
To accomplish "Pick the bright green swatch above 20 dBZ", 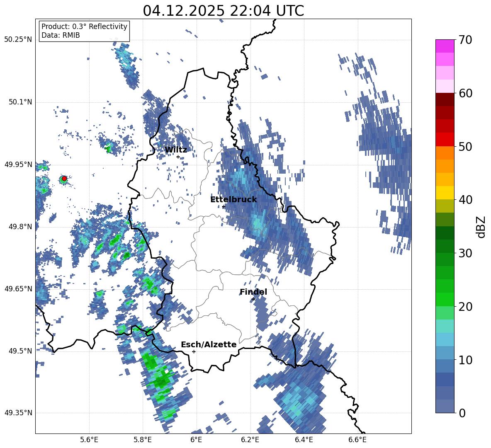I will (x=445, y=299).
